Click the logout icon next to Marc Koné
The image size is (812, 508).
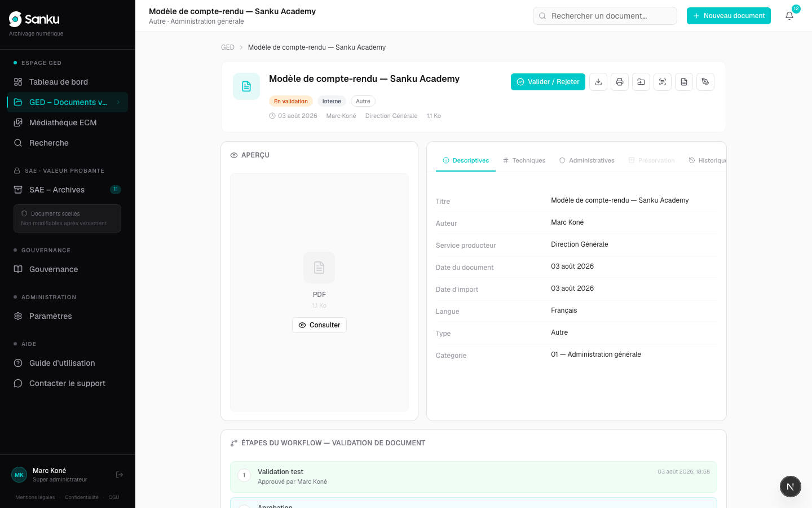point(120,475)
